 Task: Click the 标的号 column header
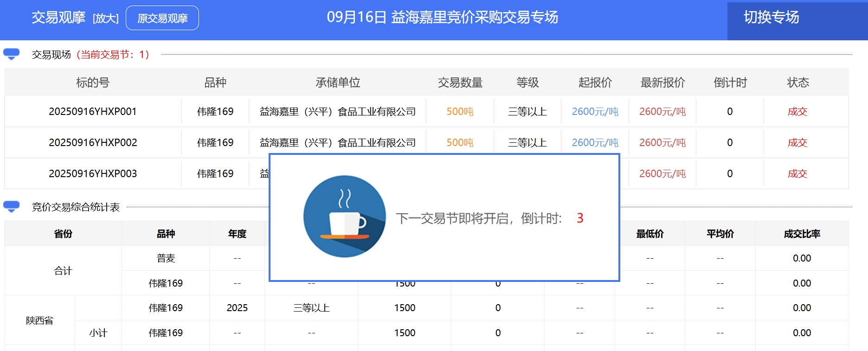pyautogui.click(x=93, y=83)
